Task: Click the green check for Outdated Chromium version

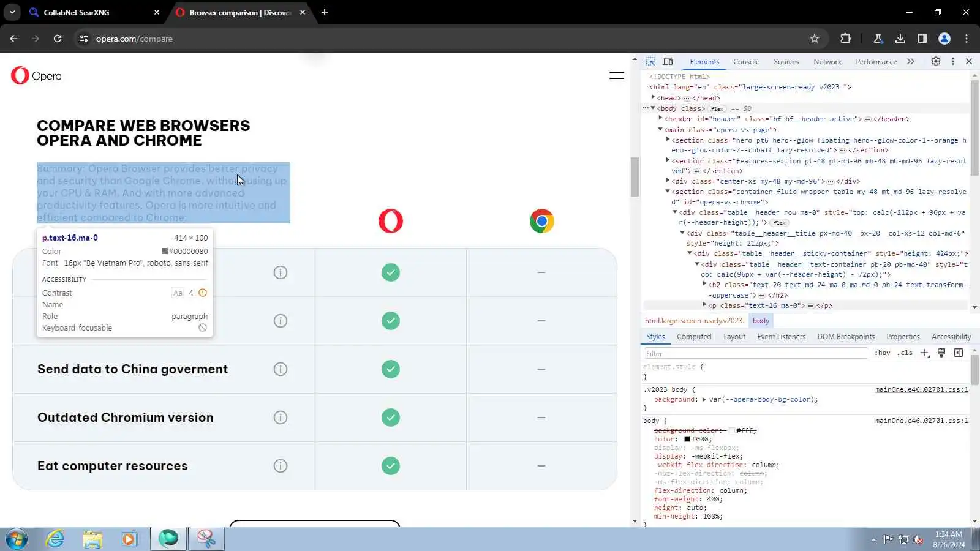Action: (391, 418)
